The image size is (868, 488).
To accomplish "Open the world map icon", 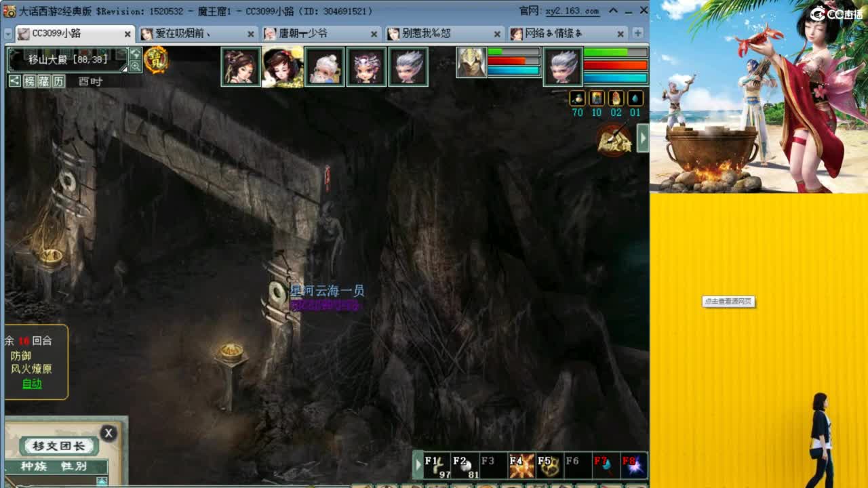I will coord(135,54).
